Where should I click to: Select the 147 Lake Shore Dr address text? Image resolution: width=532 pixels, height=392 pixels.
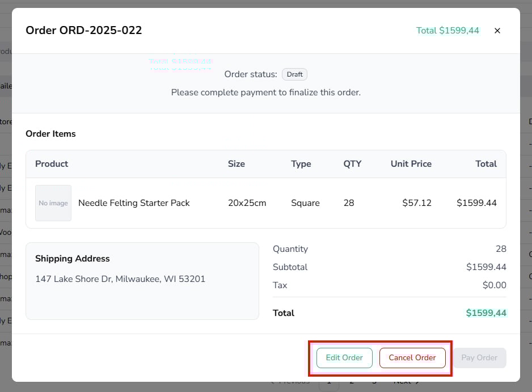pyautogui.click(x=120, y=279)
